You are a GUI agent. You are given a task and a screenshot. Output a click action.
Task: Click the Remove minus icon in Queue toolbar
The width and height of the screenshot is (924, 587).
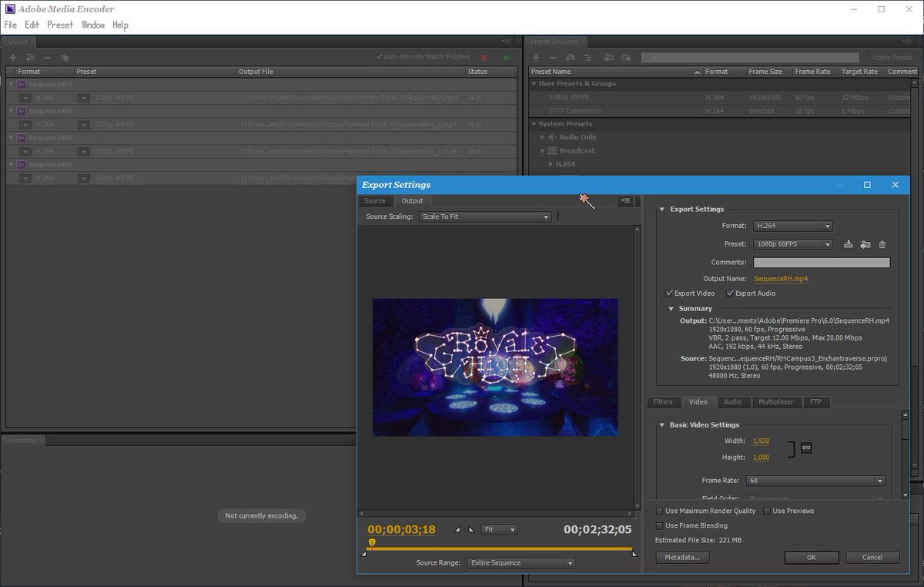(47, 58)
